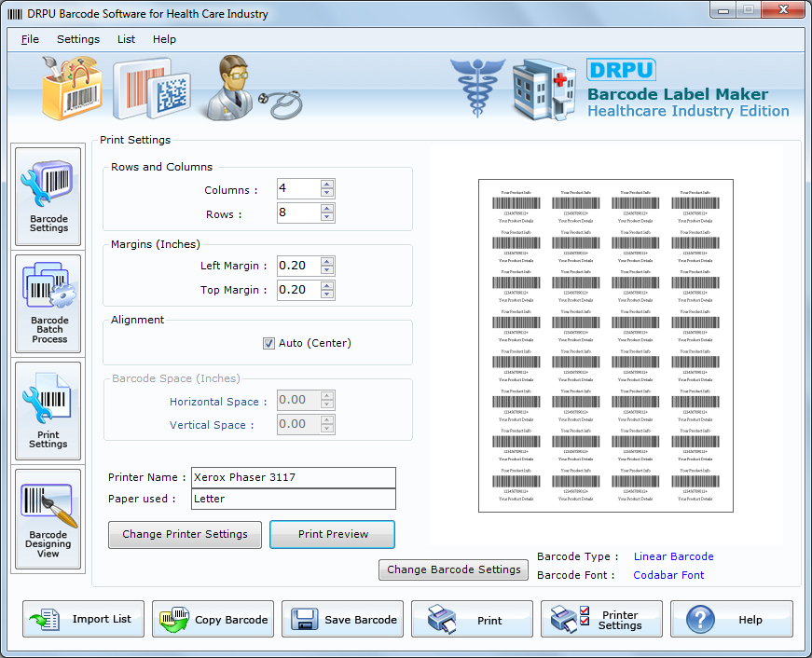Open the Settings menu
812x658 pixels.
78,39
